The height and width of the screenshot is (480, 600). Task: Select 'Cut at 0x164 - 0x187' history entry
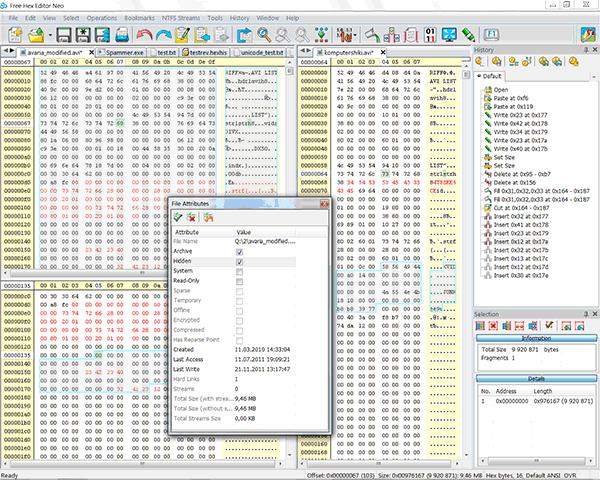pos(521,208)
